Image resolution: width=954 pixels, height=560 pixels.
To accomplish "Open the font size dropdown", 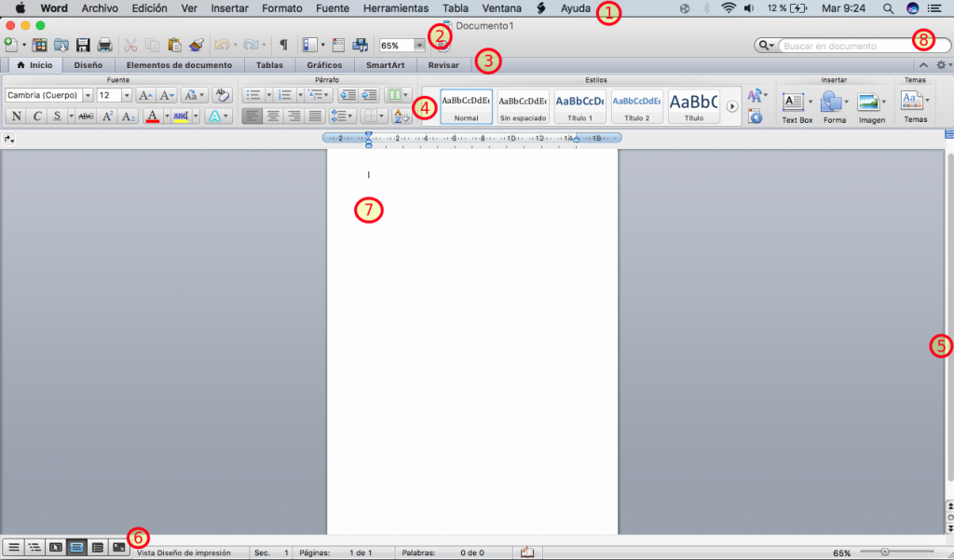I will 127,94.
